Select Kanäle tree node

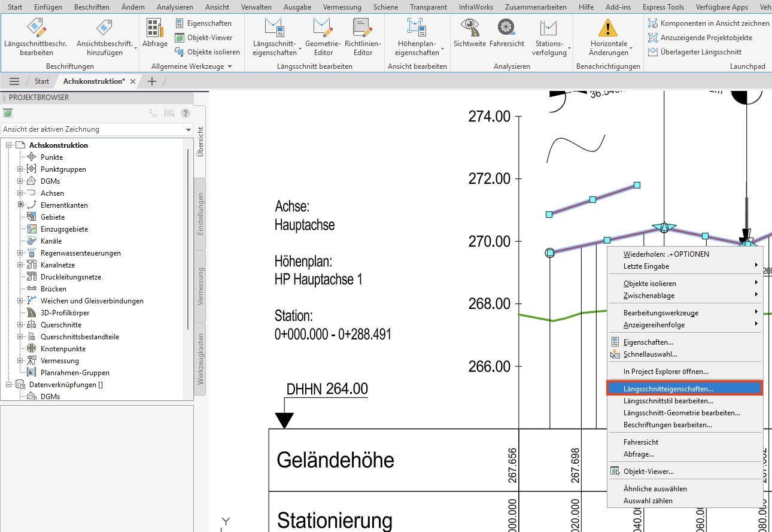point(51,241)
